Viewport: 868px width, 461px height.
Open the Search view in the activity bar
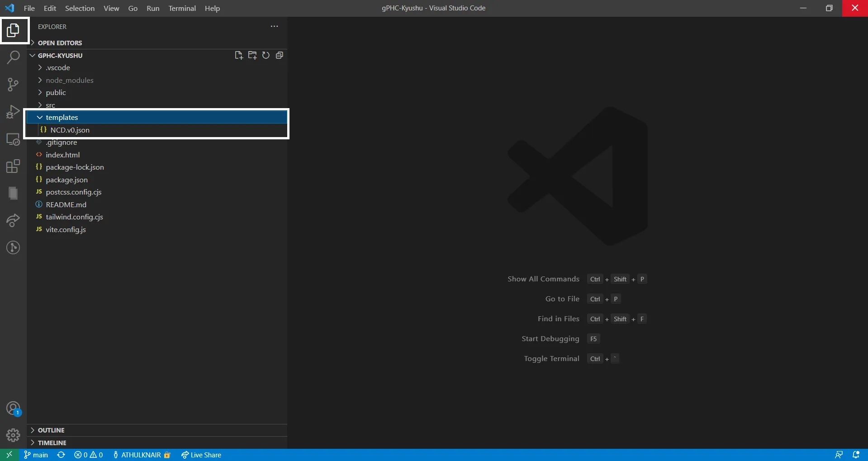coord(13,58)
